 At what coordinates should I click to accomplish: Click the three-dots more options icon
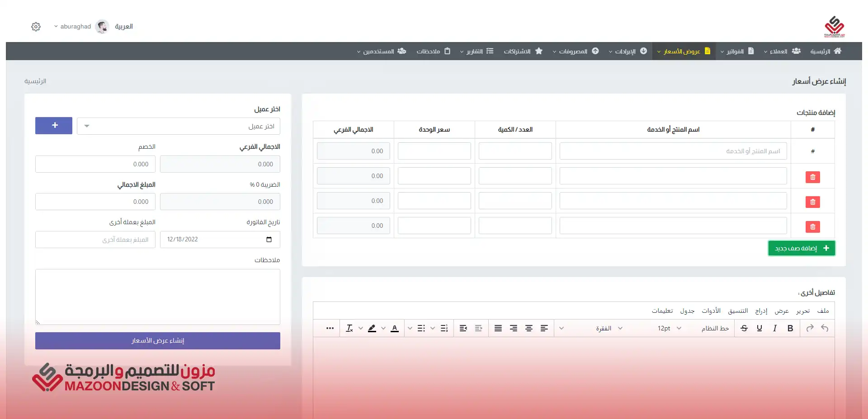330,328
